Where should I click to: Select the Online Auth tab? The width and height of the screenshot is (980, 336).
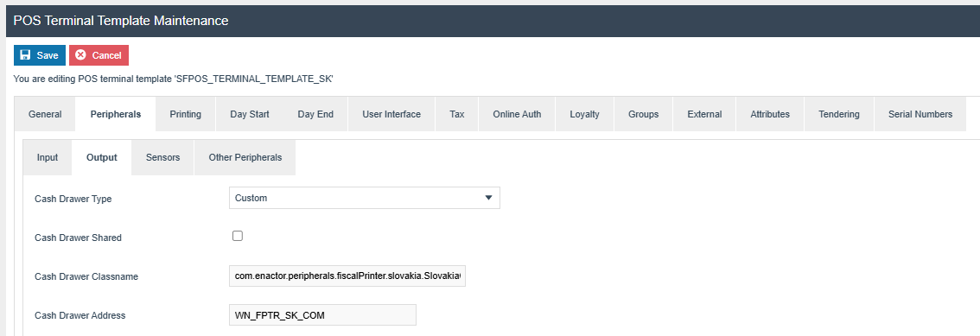point(517,114)
